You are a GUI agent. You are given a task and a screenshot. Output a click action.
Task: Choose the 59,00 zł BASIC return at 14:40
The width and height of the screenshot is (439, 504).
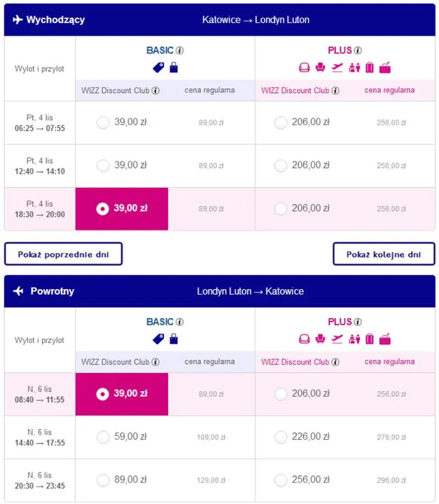(103, 437)
